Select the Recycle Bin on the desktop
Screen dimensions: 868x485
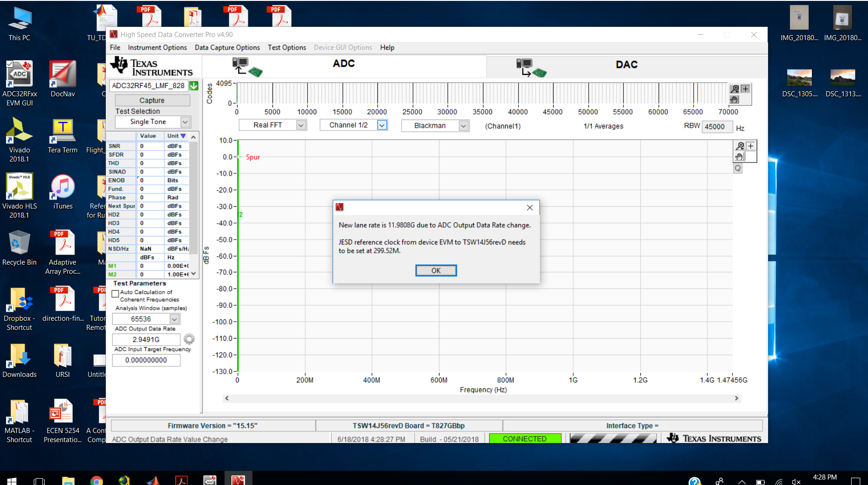pyautogui.click(x=20, y=247)
